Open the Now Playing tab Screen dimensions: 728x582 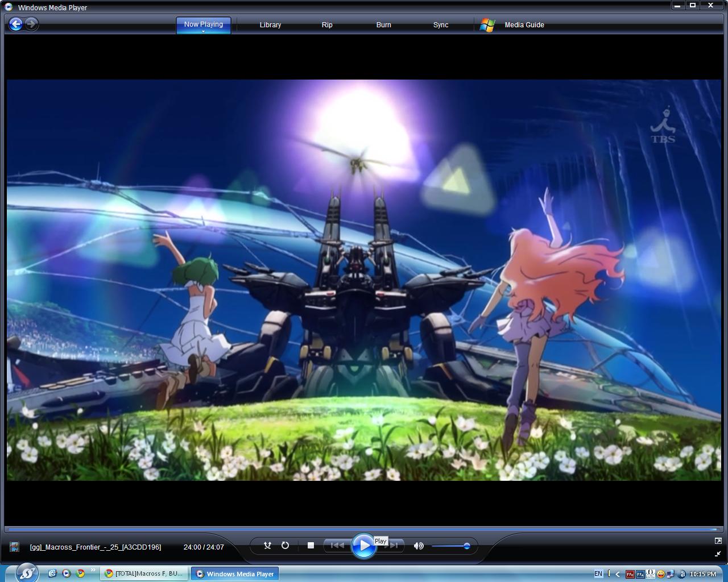(x=203, y=24)
